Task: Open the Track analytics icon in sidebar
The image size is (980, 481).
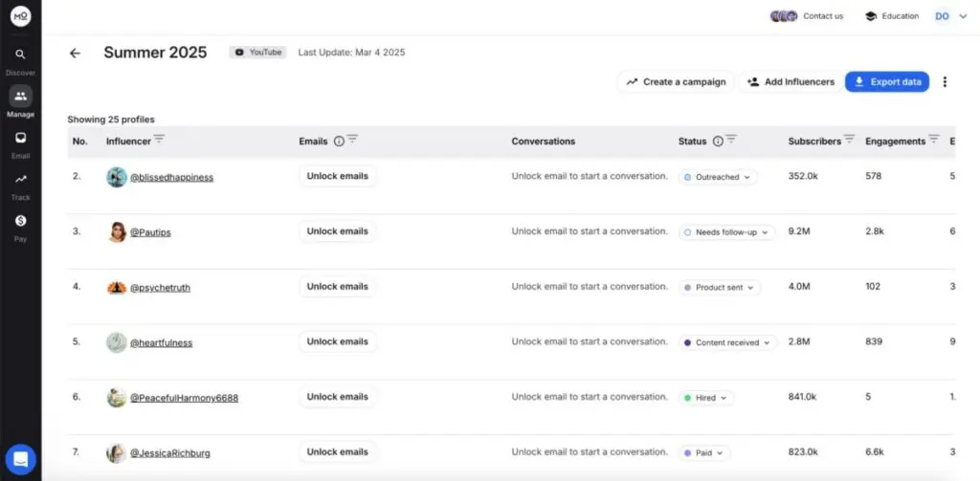Action: tap(20, 180)
